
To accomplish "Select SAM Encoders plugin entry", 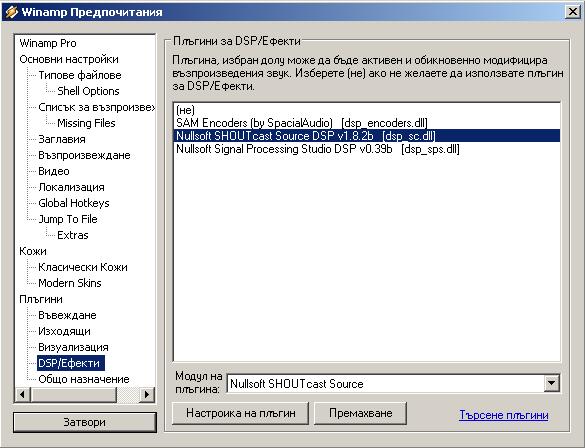I will [x=367, y=123].
